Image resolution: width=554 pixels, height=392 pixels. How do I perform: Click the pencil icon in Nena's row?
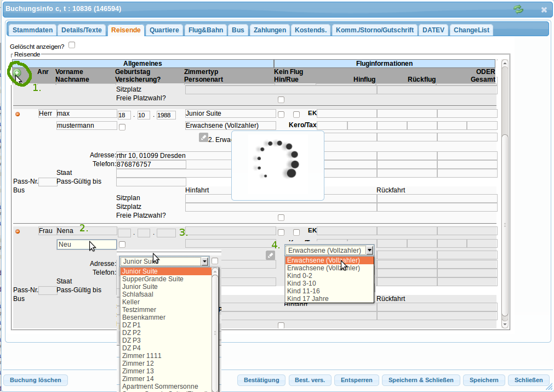[270, 255]
